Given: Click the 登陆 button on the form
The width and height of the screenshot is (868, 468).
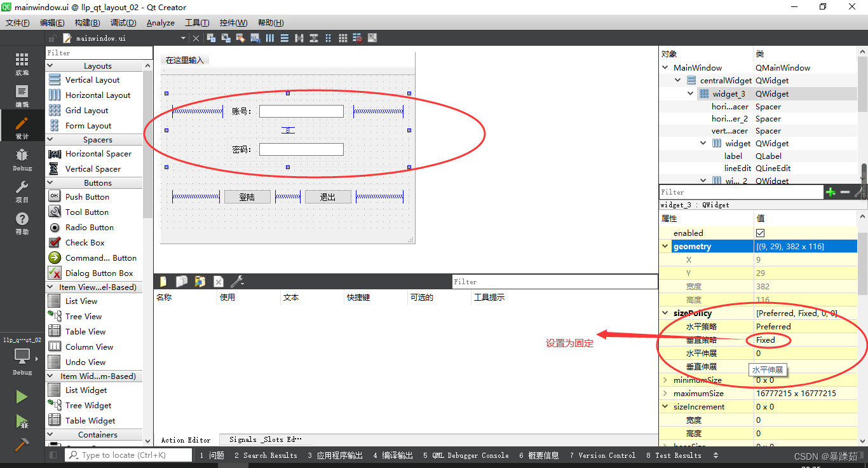Looking at the screenshot, I should coord(247,197).
